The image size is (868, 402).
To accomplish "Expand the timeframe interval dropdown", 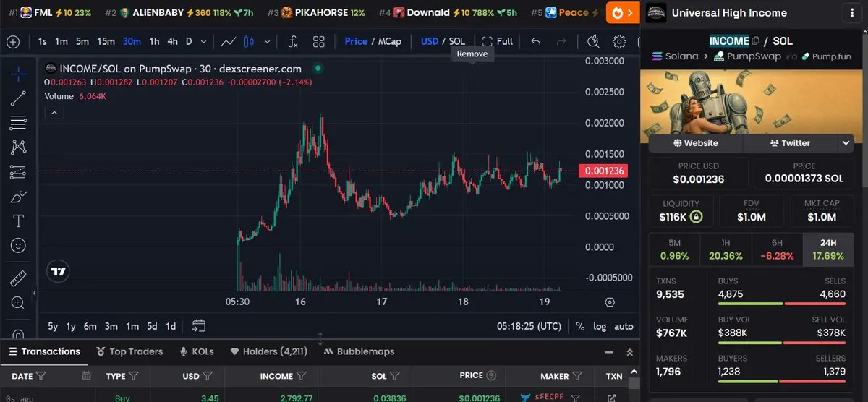I will (x=203, y=41).
